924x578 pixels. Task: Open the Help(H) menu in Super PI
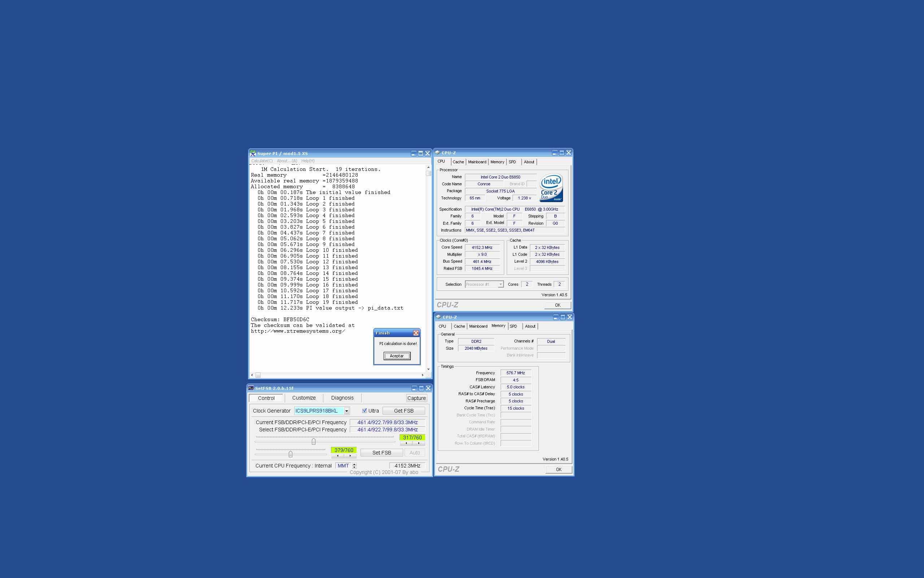(x=308, y=161)
